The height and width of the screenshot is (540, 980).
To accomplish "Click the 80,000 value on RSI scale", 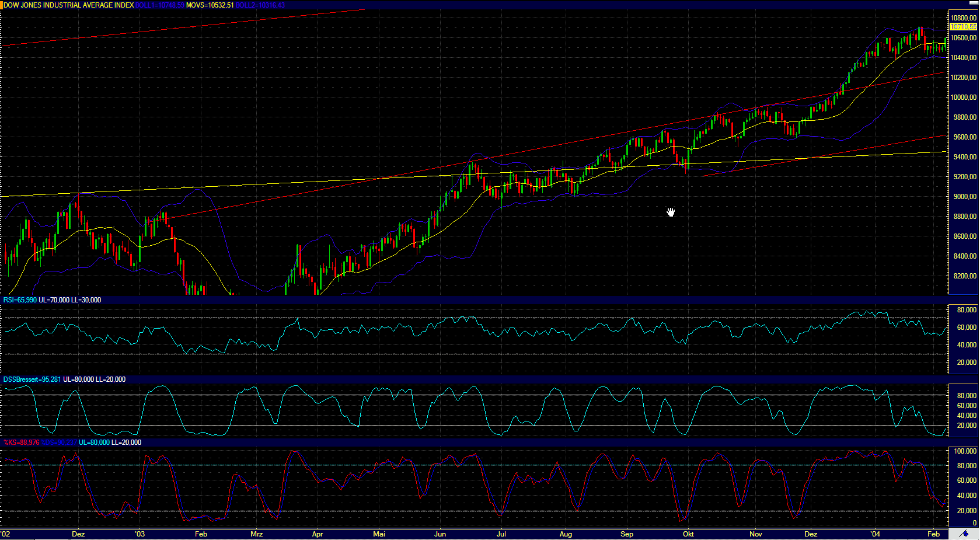I will click(967, 310).
